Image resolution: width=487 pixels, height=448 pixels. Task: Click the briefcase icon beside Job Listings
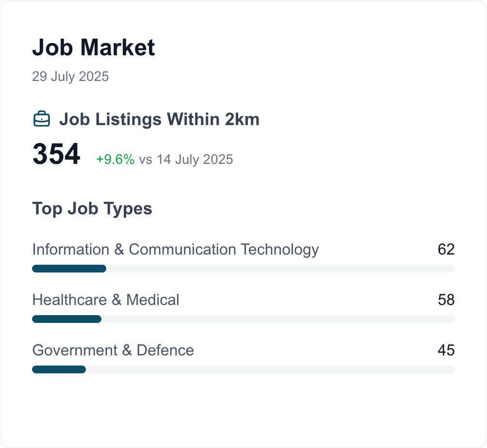(42, 119)
